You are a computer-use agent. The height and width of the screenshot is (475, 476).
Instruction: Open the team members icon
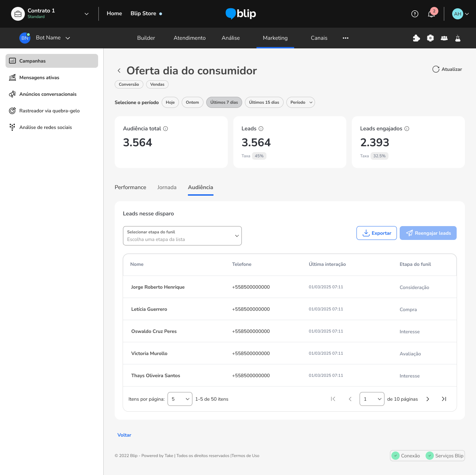coord(444,38)
